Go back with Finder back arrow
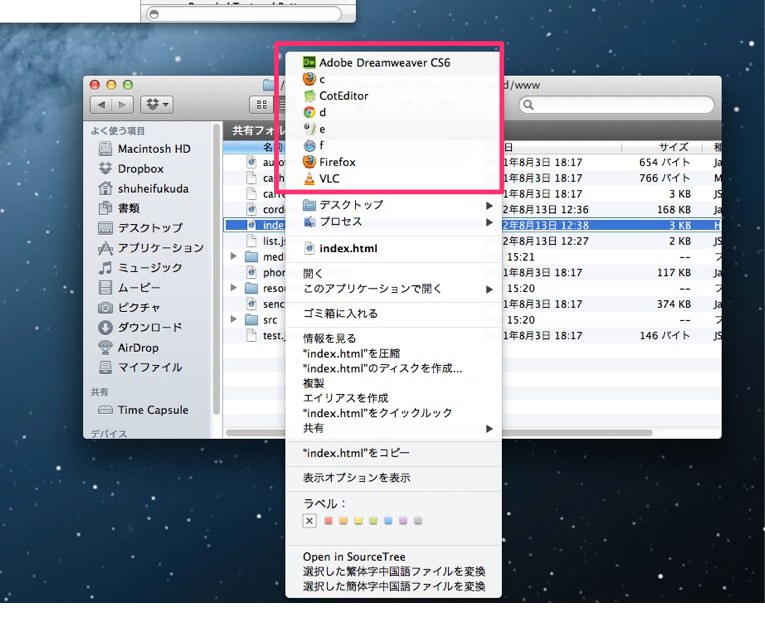Viewport: 765px width, 617px height. 101,104
